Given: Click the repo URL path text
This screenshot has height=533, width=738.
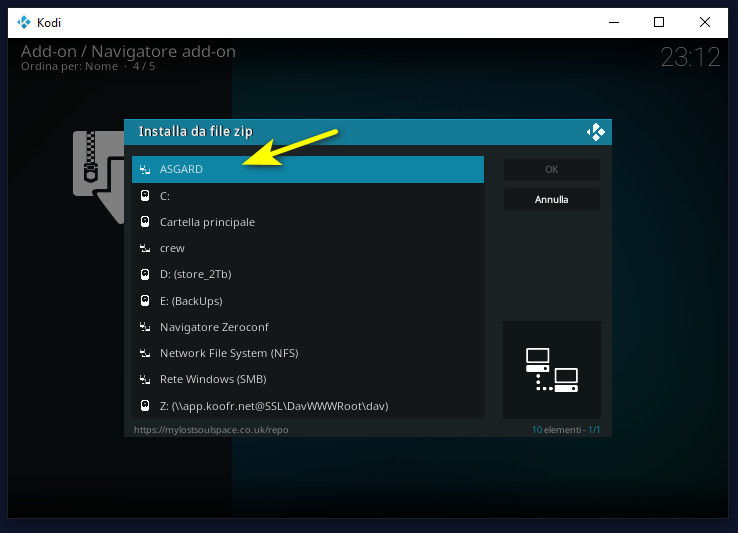Looking at the screenshot, I should [211, 429].
